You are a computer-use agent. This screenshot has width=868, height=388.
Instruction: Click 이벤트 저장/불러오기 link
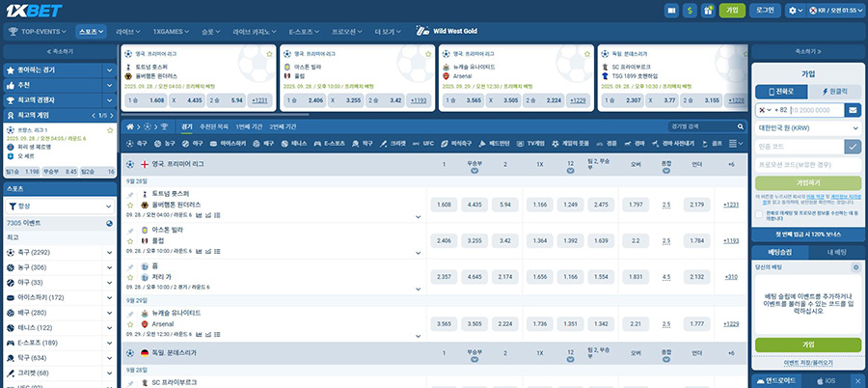808,363
